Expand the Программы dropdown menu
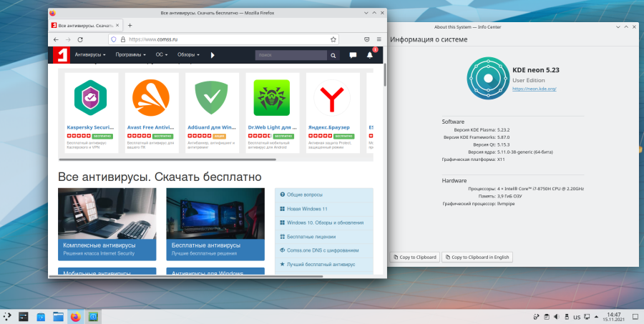This screenshot has width=644, height=324. pos(131,54)
